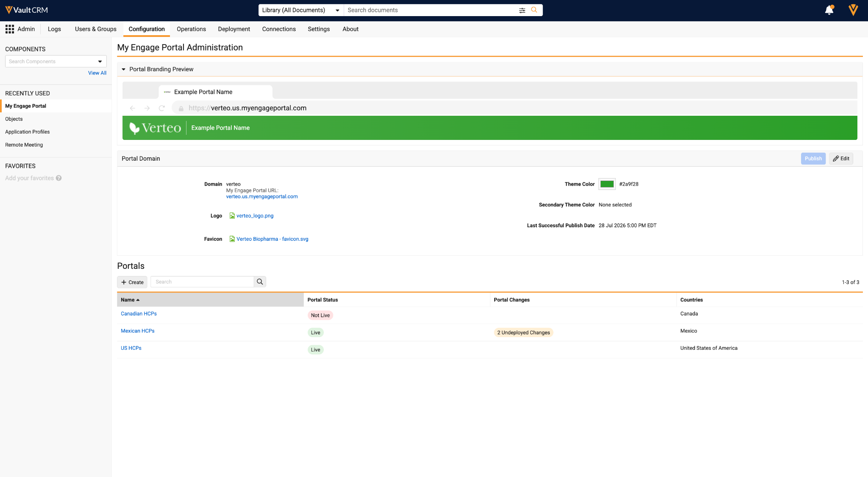Click the Publish button

[x=813, y=159]
